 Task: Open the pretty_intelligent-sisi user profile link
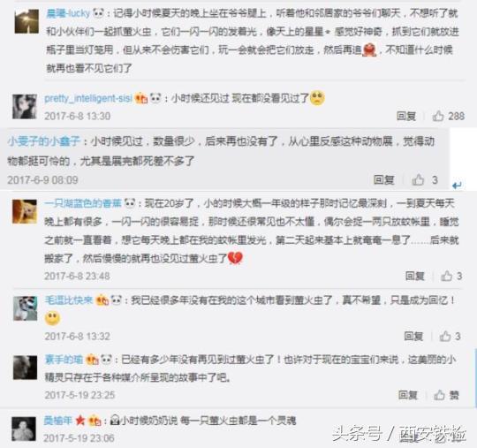[88, 98]
